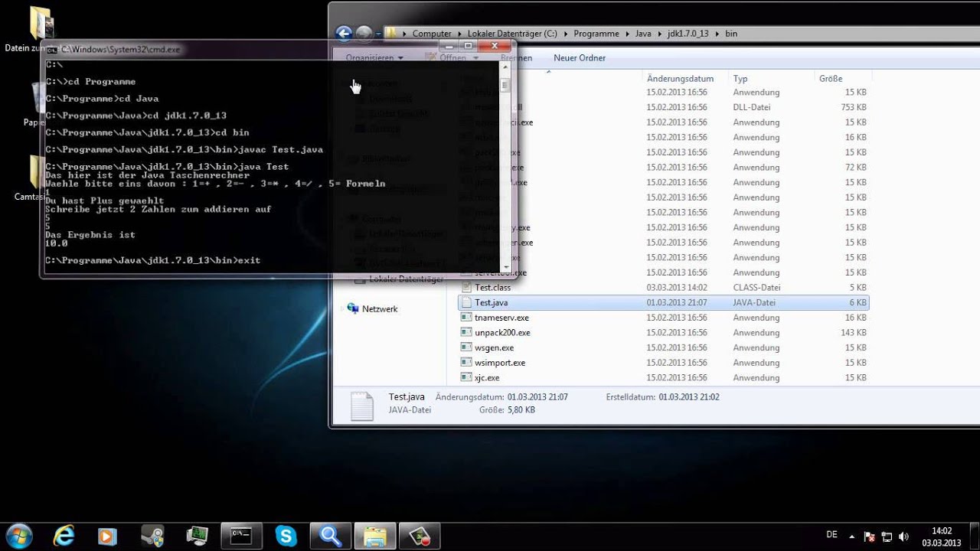Viewport: 980px width, 551px height.
Task: Select Lokaler Datenträger (C:) in the breadcrumb
Action: tap(512, 34)
